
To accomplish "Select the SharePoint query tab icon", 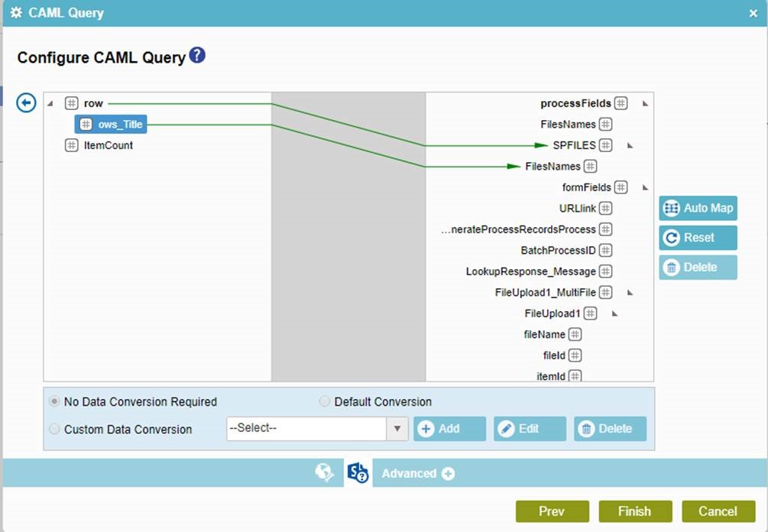I will tap(357, 473).
